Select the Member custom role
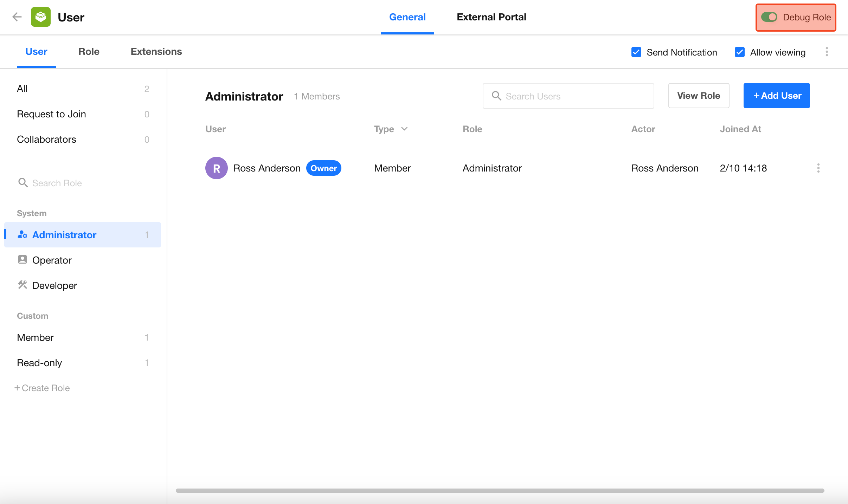This screenshot has height=504, width=848. pos(83,337)
